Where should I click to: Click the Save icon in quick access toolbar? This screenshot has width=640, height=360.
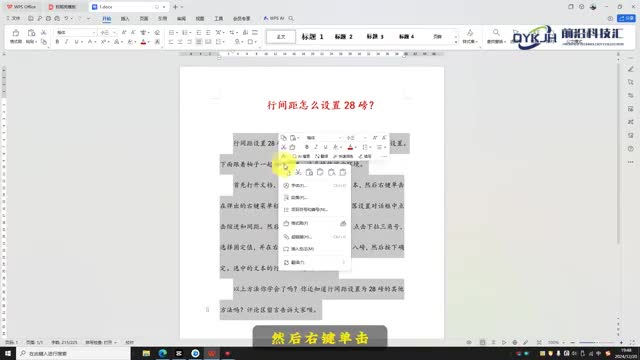[x=31, y=18]
